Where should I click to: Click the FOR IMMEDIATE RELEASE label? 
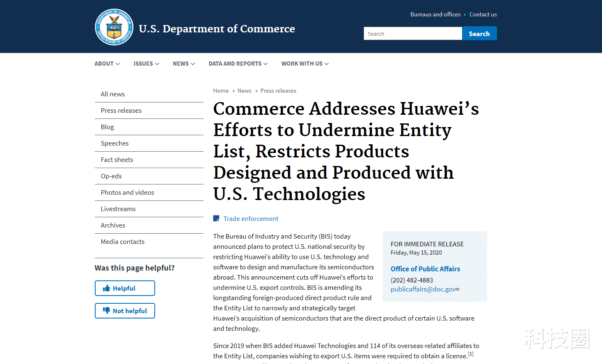pyautogui.click(x=427, y=244)
